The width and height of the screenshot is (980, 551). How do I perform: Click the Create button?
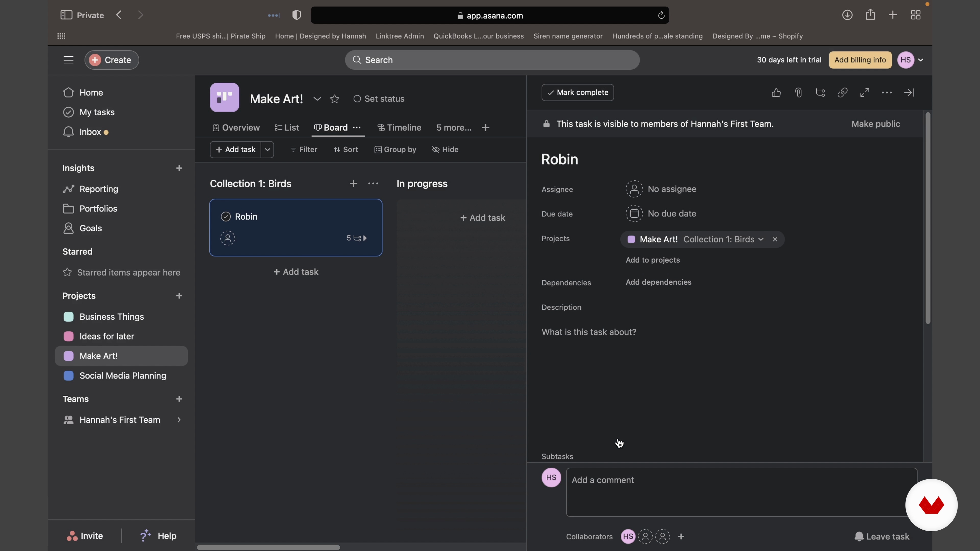[x=112, y=60]
